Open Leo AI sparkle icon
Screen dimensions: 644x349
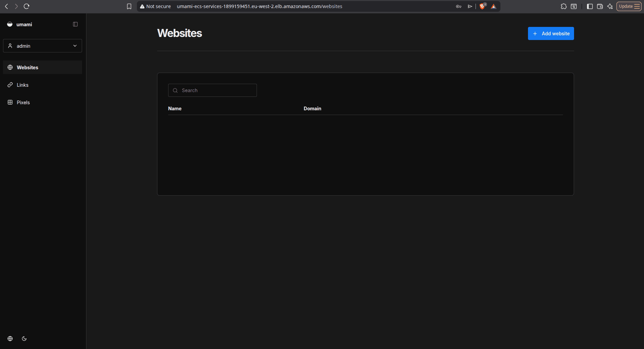pyautogui.click(x=610, y=6)
